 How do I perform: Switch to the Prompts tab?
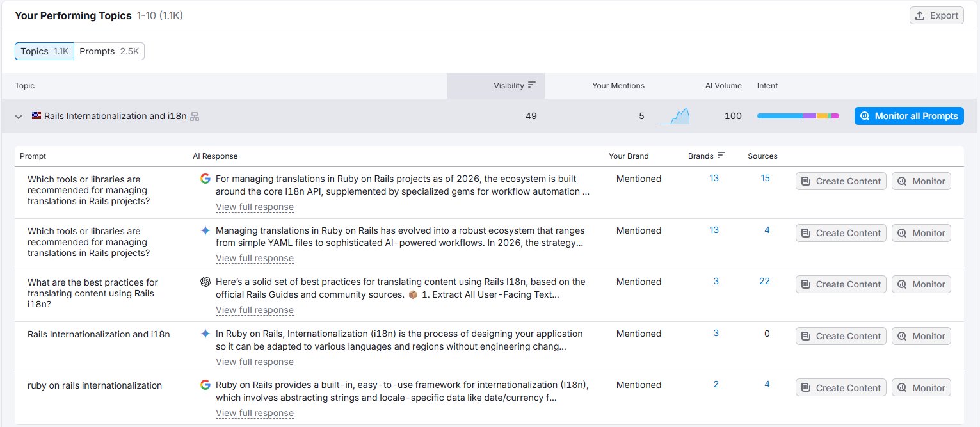(x=109, y=51)
